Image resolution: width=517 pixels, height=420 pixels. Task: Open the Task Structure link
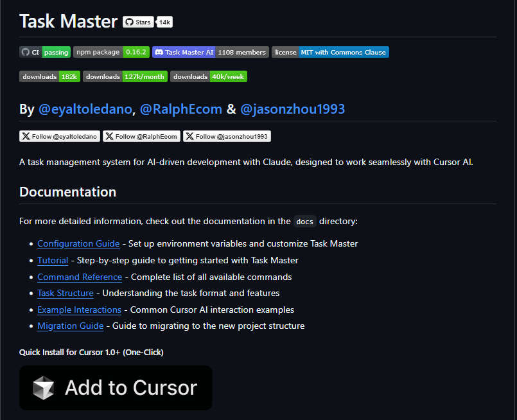[x=66, y=293]
